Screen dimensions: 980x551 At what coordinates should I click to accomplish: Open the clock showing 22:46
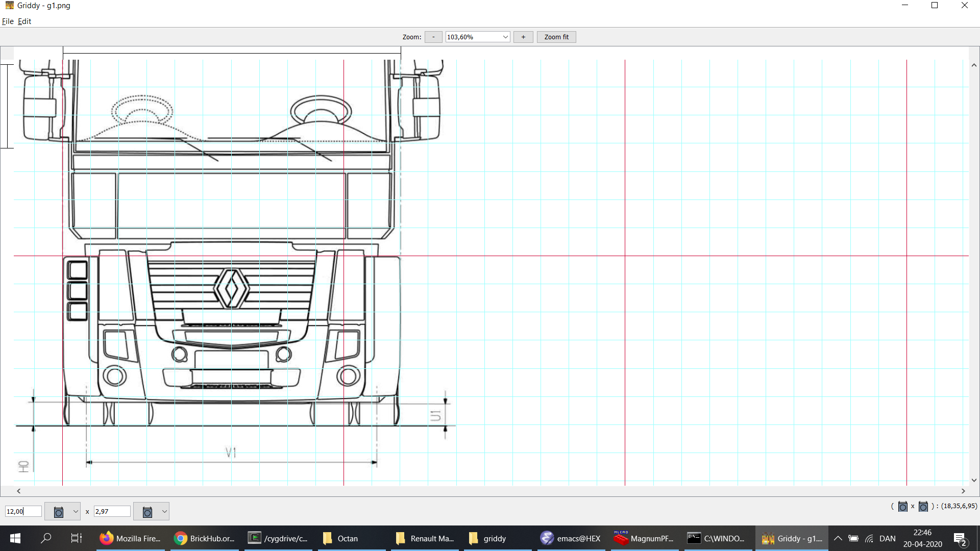(x=922, y=538)
